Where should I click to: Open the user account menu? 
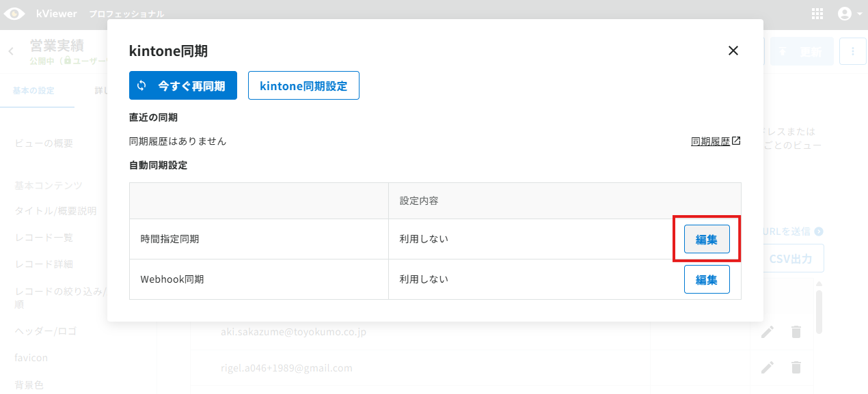click(850, 14)
